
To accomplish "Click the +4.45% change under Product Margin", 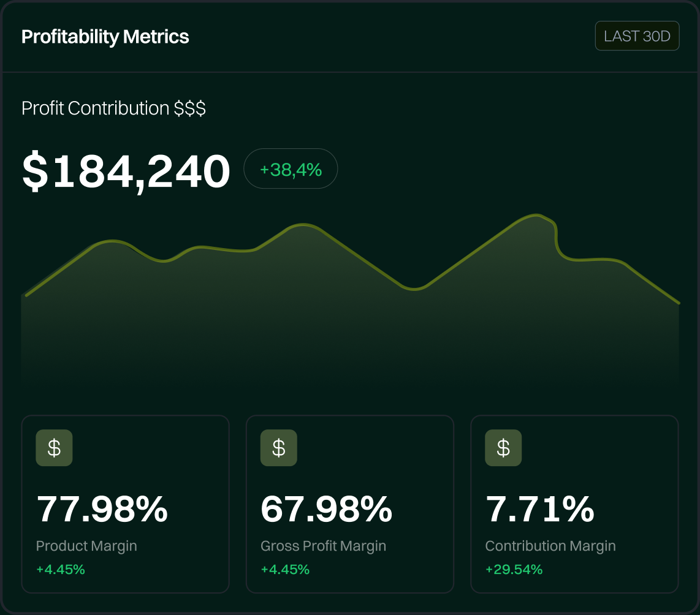I will click(61, 570).
